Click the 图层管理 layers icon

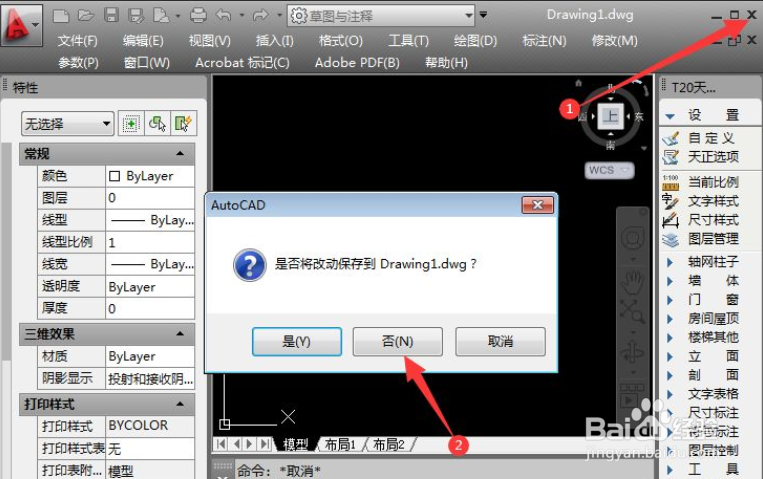tap(671, 239)
